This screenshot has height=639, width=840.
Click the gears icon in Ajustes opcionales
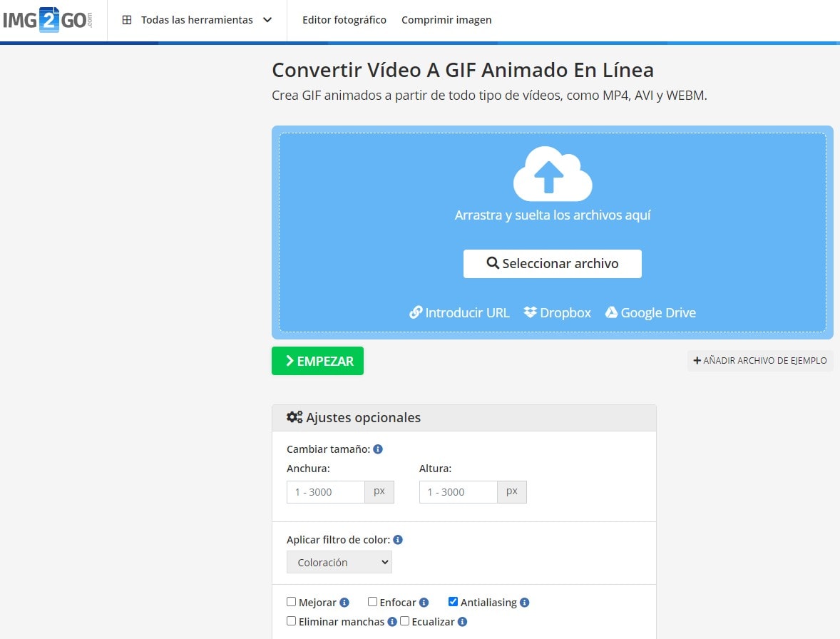tap(294, 417)
